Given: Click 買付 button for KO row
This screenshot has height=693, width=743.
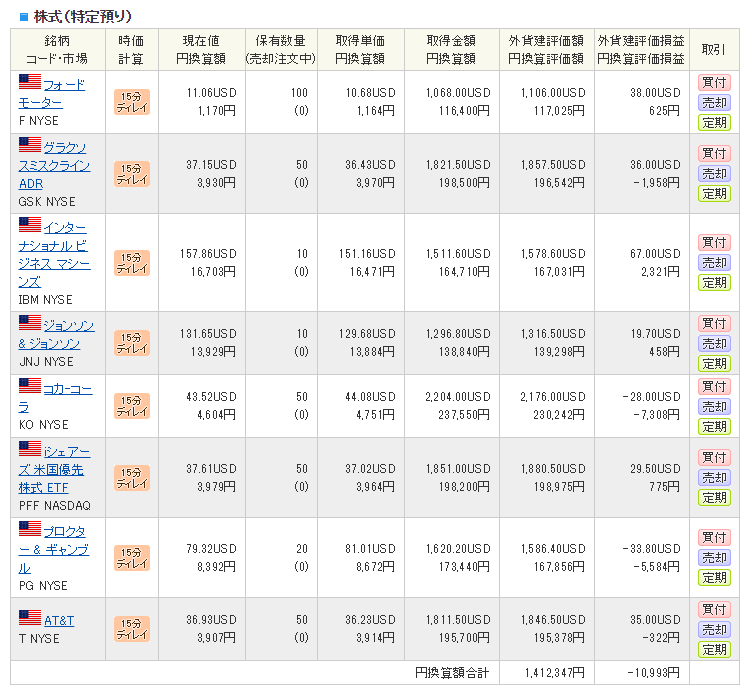Looking at the screenshot, I should 714,386.
